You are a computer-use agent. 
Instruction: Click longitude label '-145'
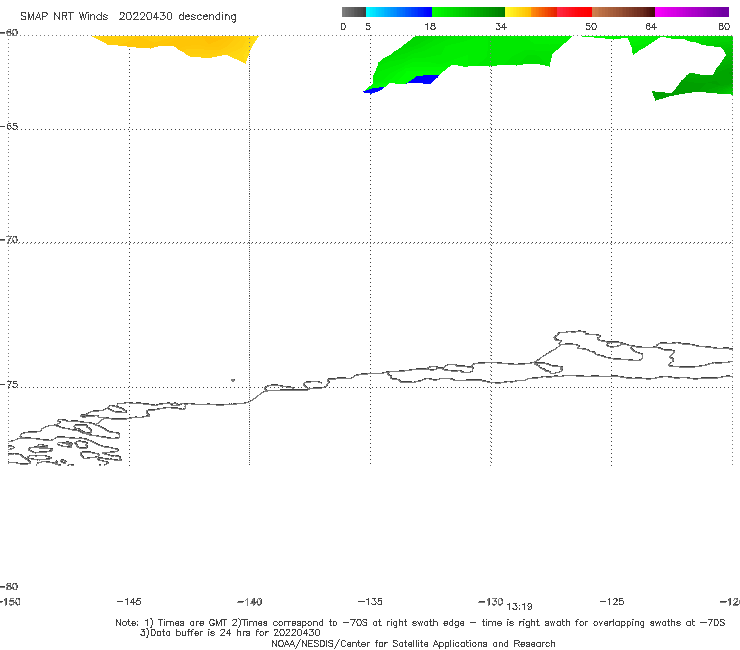click(129, 601)
